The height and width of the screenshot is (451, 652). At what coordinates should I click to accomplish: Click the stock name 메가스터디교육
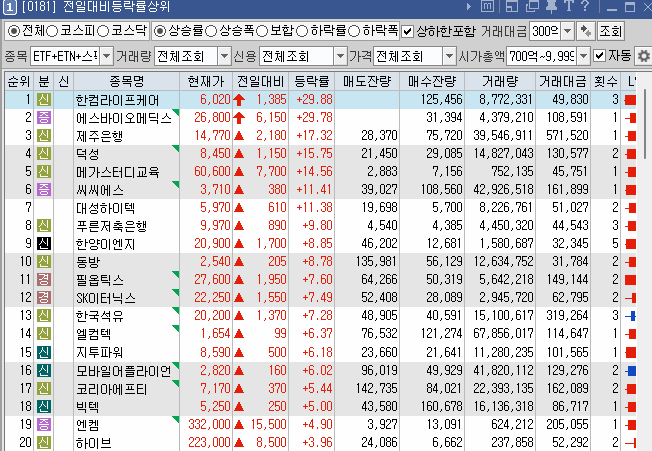pyautogui.click(x=118, y=172)
